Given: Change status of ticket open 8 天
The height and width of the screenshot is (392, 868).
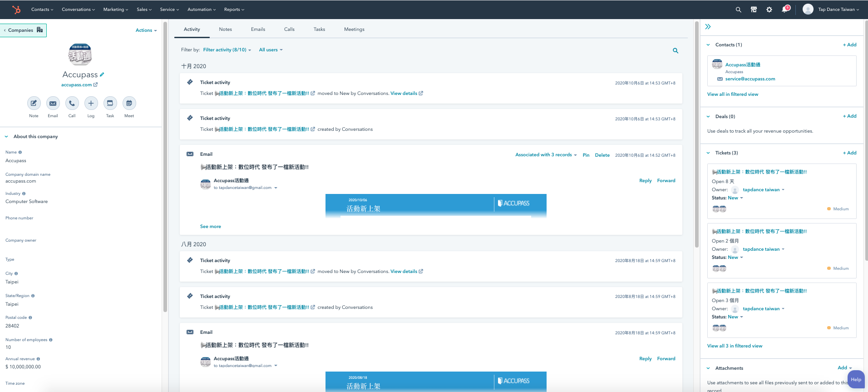Looking at the screenshot, I should tap(735, 198).
